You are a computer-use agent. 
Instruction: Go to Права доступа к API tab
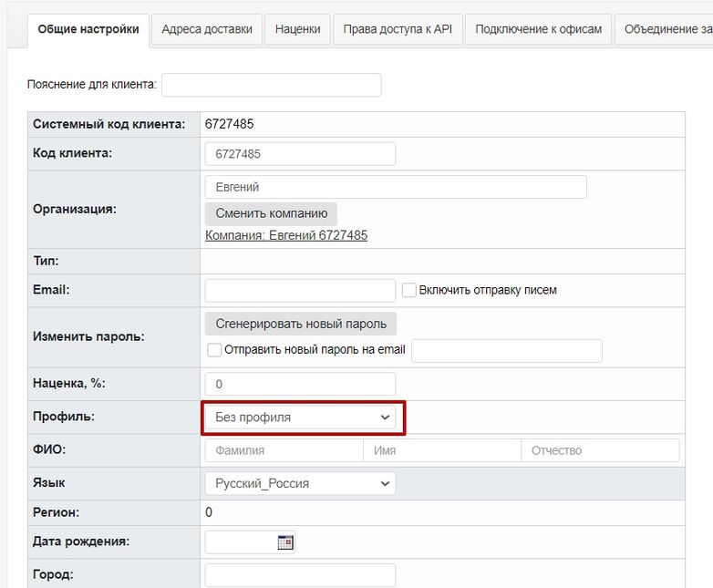(398, 29)
